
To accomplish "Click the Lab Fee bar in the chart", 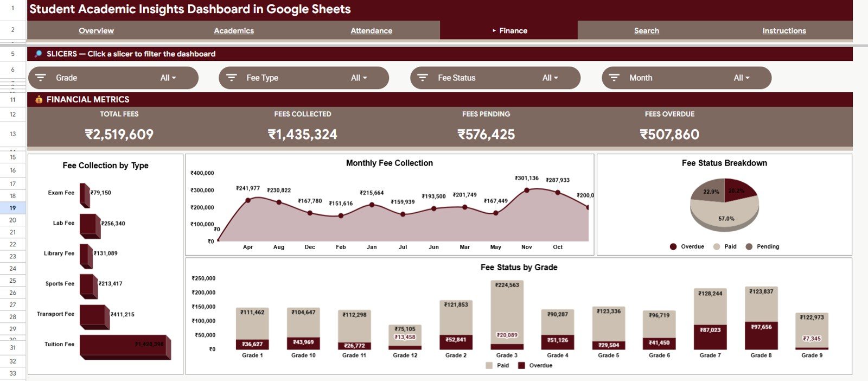I will click(90, 226).
